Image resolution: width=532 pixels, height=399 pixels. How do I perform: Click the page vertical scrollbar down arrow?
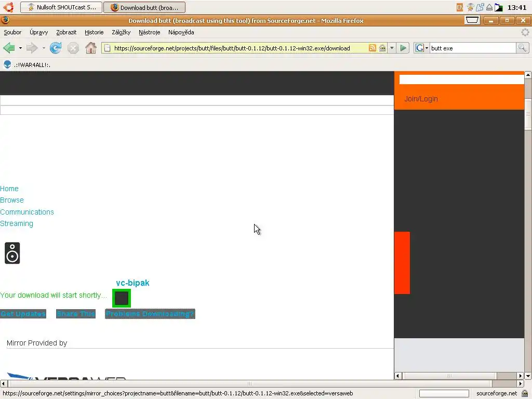528,376
